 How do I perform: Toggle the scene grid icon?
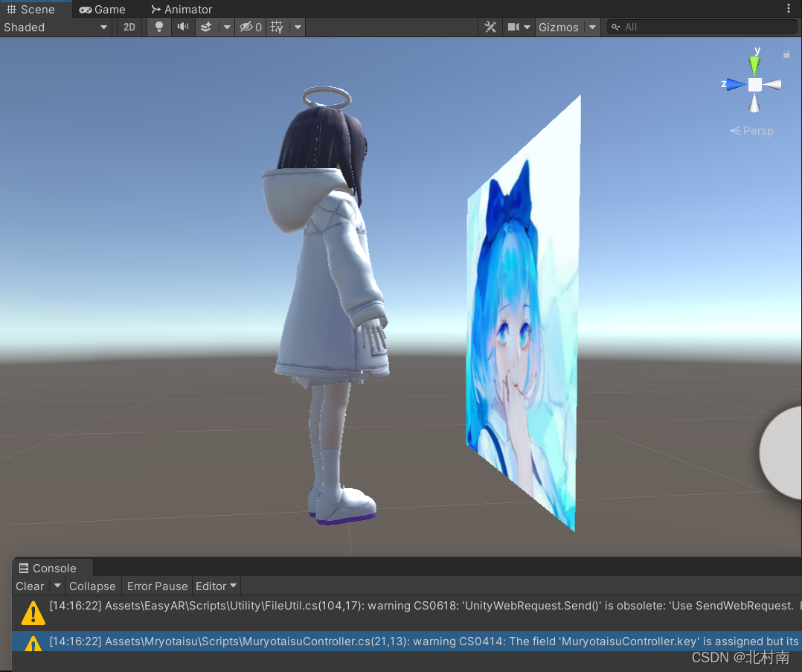[277, 27]
